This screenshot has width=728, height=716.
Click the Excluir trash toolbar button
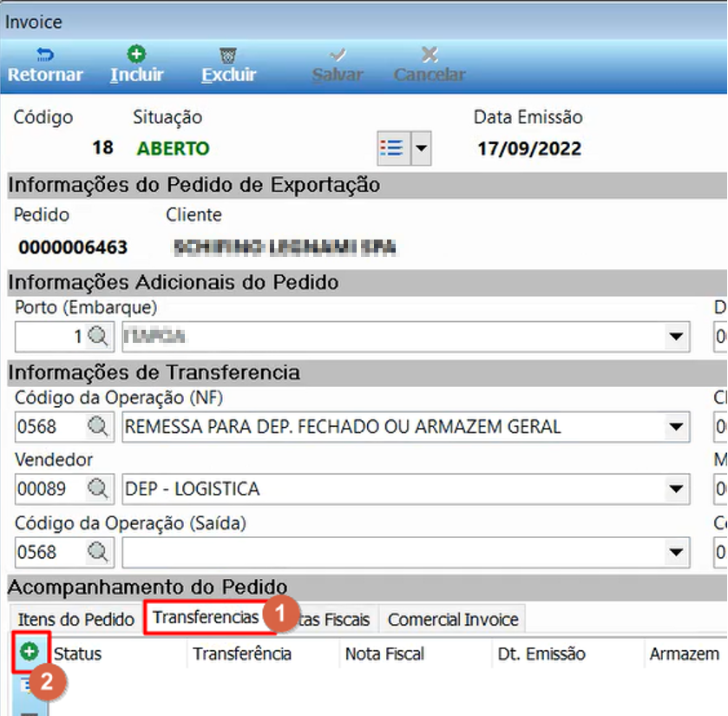coord(228,65)
